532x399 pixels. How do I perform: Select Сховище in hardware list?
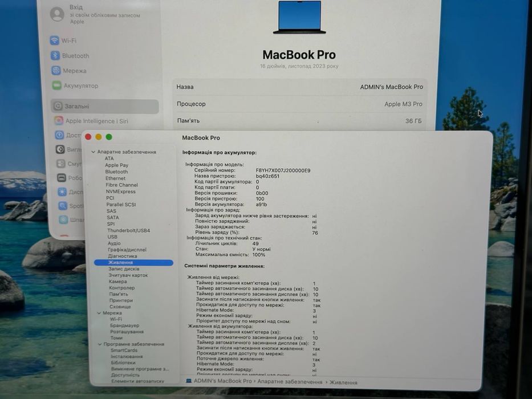120,307
